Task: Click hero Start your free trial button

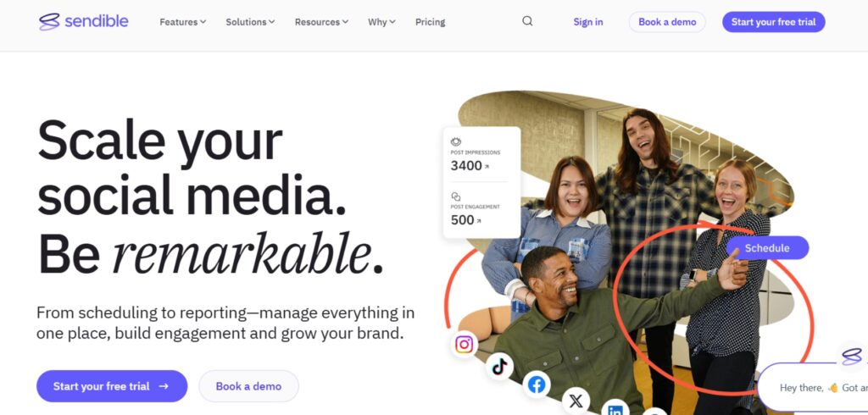Action: tap(112, 386)
